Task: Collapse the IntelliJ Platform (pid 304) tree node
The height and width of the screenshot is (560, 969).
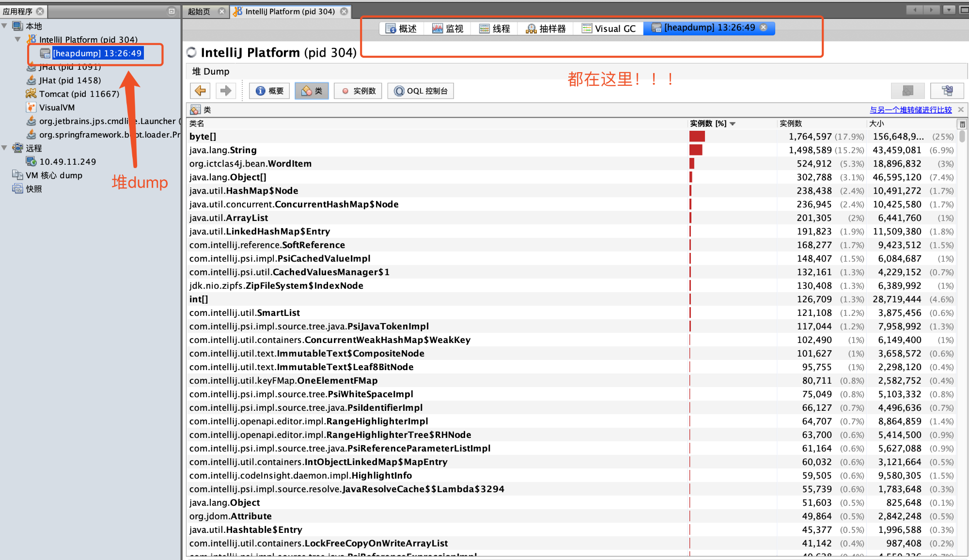Action: pyautogui.click(x=18, y=39)
